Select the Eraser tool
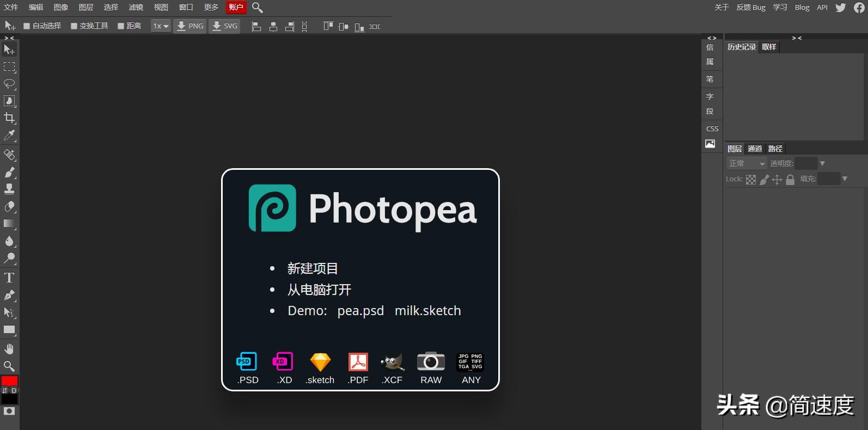The width and height of the screenshot is (868, 430). pyautogui.click(x=9, y=206)
